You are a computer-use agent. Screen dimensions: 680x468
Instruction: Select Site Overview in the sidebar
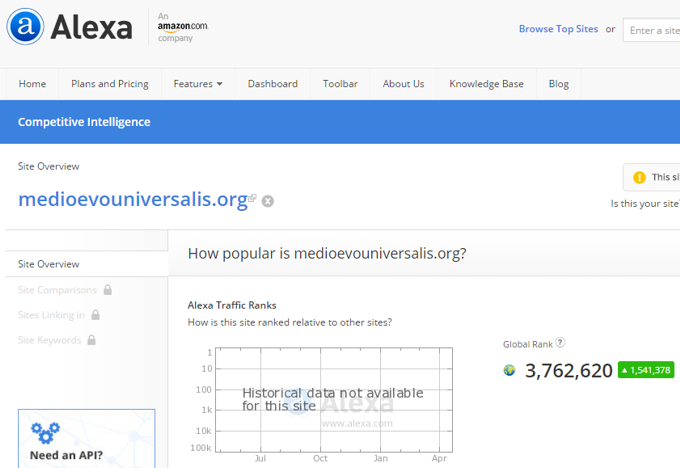pyautogui.click(x=87, y=264)
